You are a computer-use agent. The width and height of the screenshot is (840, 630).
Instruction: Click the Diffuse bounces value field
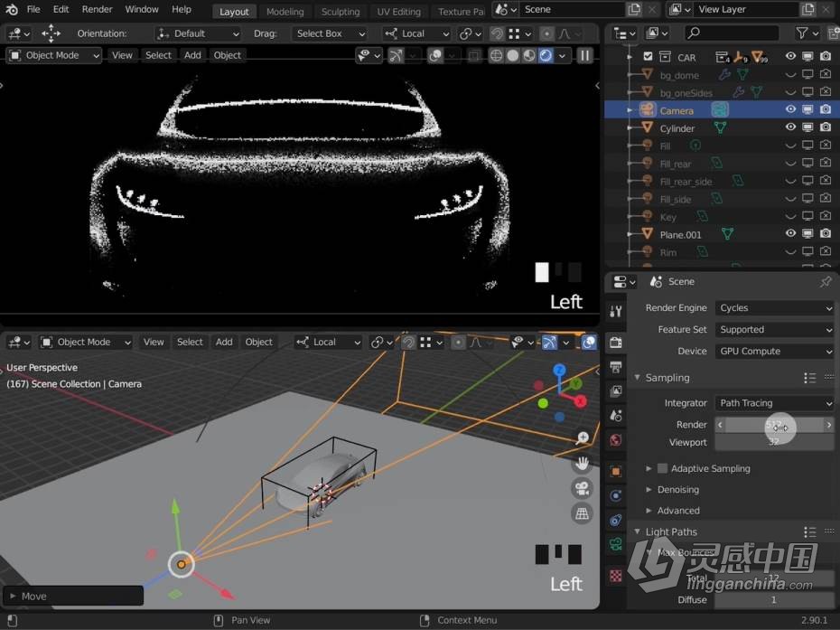775,599
